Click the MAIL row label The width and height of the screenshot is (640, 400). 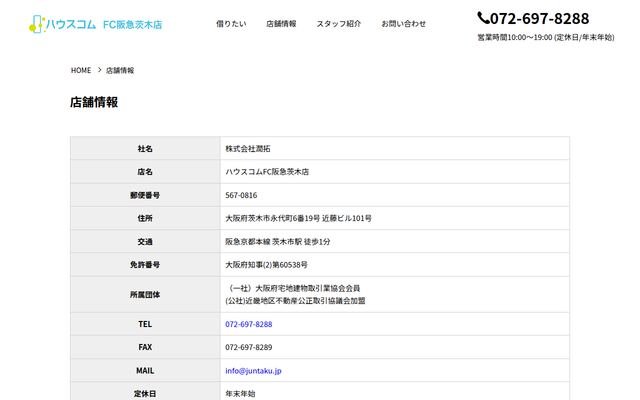click(145, 371)
